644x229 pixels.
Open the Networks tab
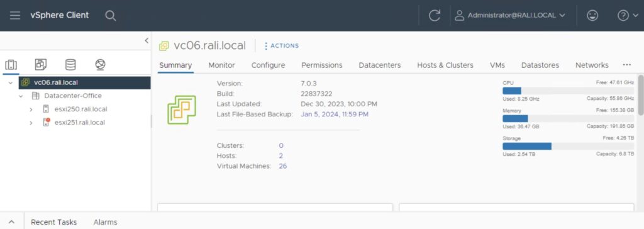(592, 65)
